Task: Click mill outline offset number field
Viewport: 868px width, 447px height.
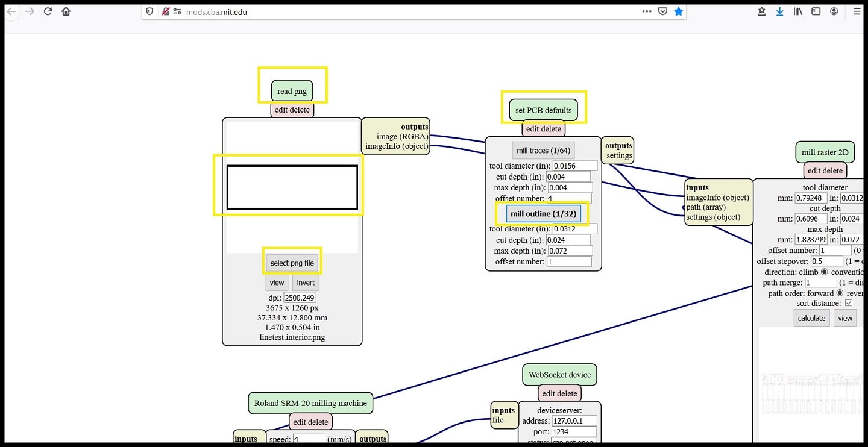Action: click(569, 261)
